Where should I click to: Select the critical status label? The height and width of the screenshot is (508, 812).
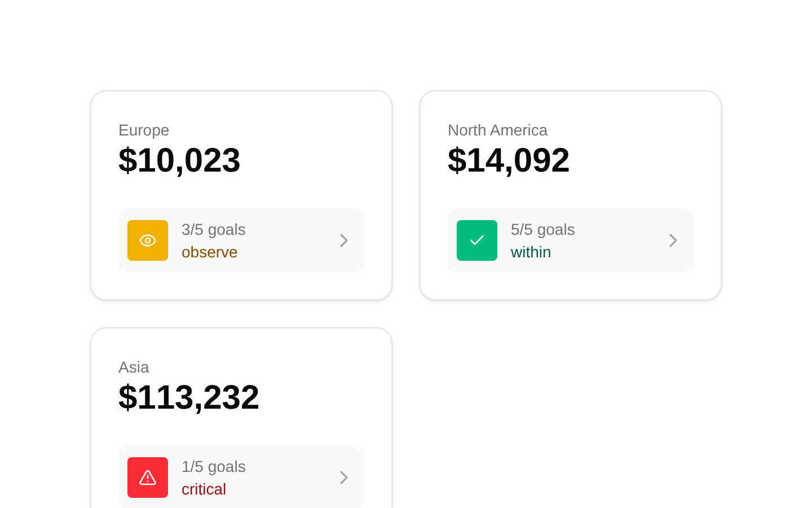click(x=204, y=489)
